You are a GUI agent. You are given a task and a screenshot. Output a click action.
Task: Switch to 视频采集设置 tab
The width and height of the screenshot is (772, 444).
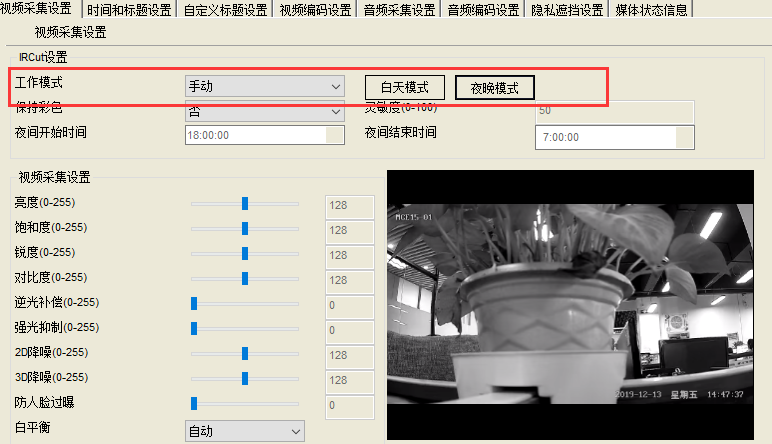pyautogui.click(x=38, y=8)
